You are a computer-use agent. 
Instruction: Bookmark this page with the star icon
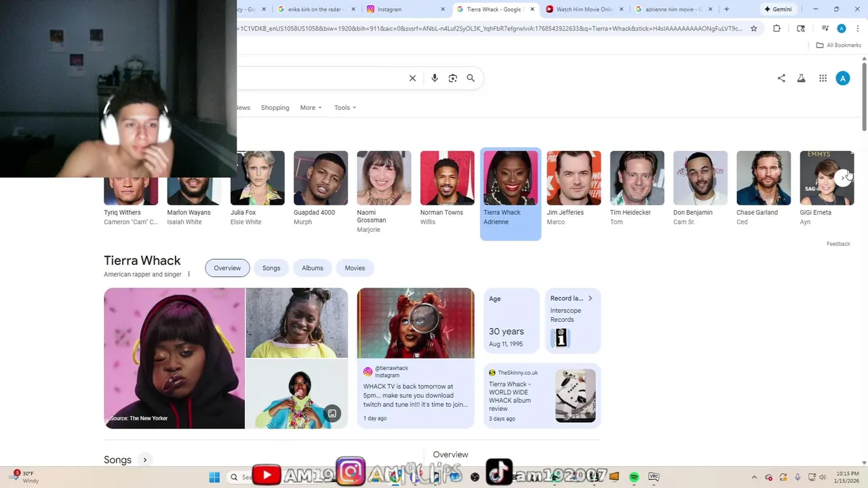pos(753,28)
